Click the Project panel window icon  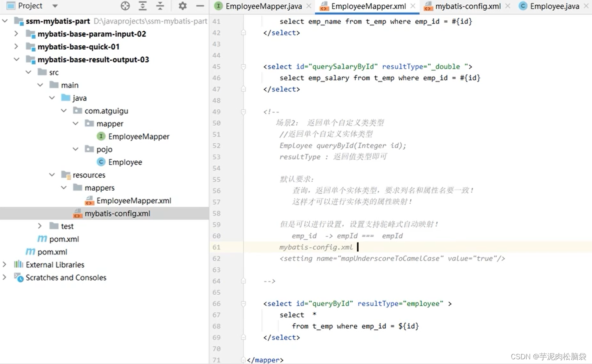(x=11, y=6)
